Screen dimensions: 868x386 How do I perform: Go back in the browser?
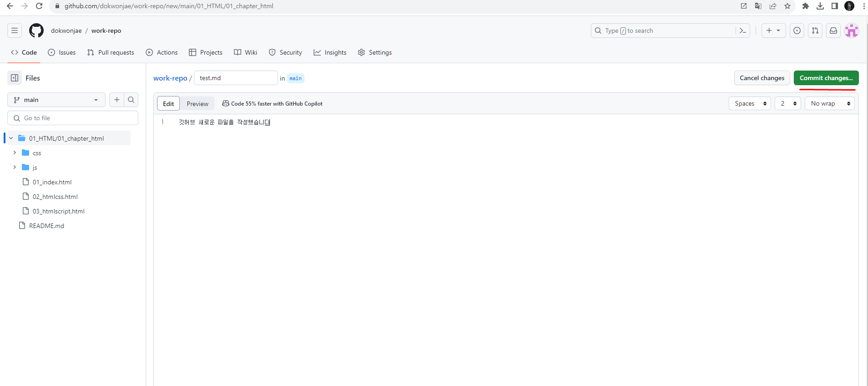tap(10, 6)
